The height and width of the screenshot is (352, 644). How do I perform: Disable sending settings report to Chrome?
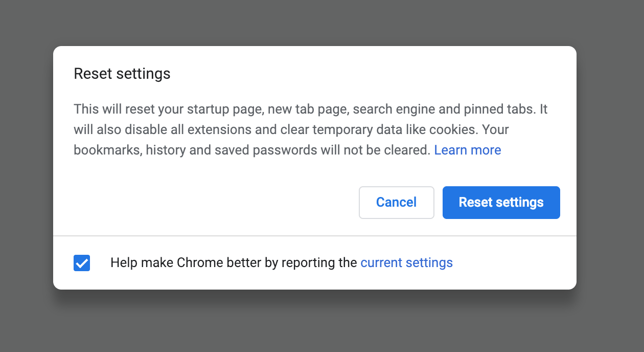(x=82, y=263)
